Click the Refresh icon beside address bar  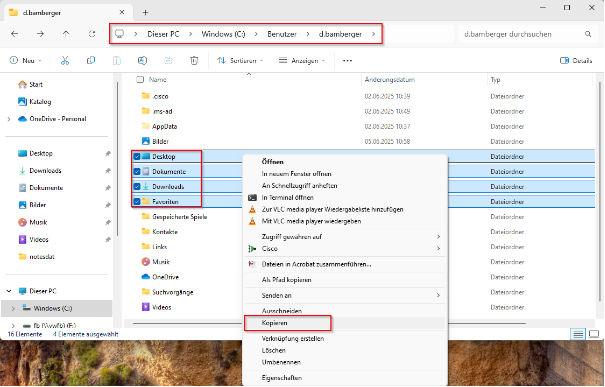pos(92,34)
